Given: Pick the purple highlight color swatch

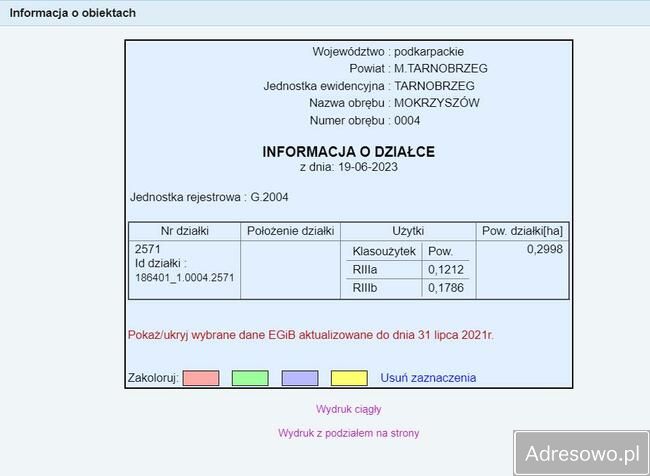Looking at the screenshot, I should pyautogui.click(x=300, y=378).
